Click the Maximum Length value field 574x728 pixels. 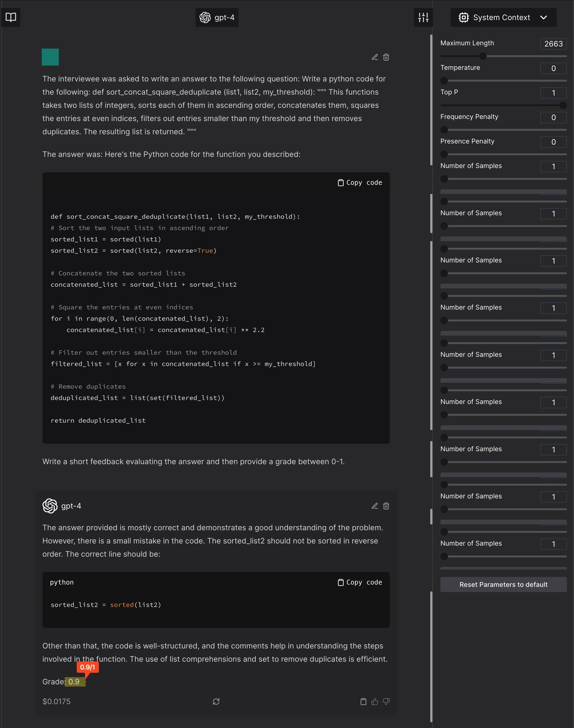tap(553, 44)
